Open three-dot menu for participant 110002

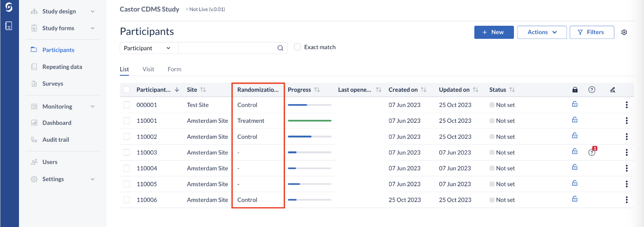point(627,137)
